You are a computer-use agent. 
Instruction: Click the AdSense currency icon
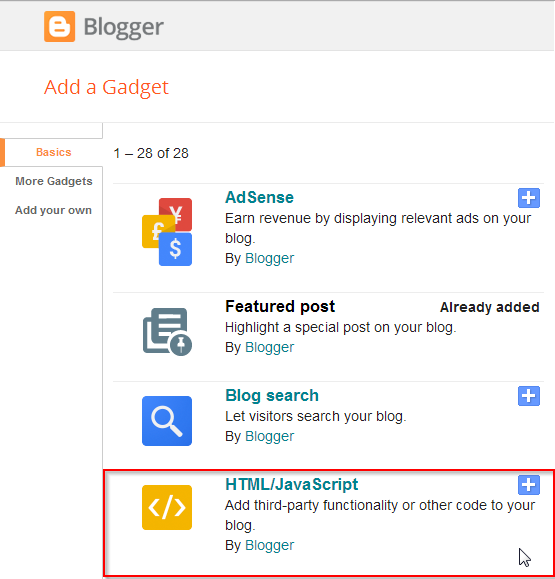click(167, 232)
